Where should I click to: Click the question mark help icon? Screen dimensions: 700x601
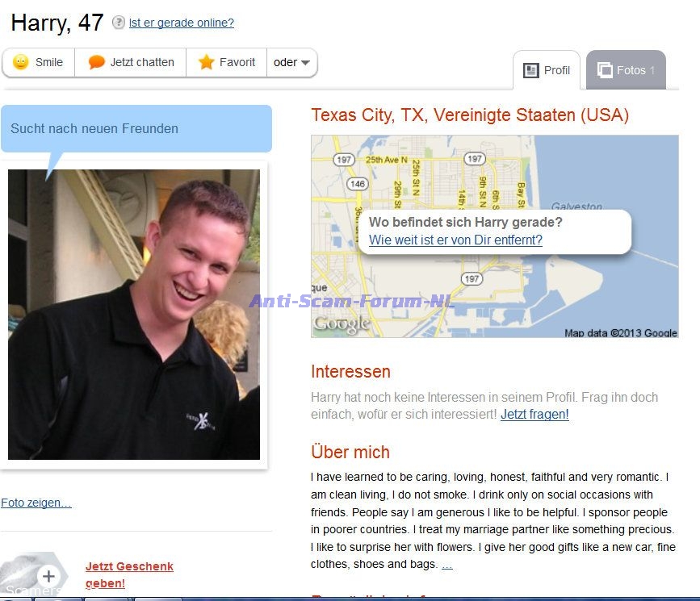click(119, 22)
